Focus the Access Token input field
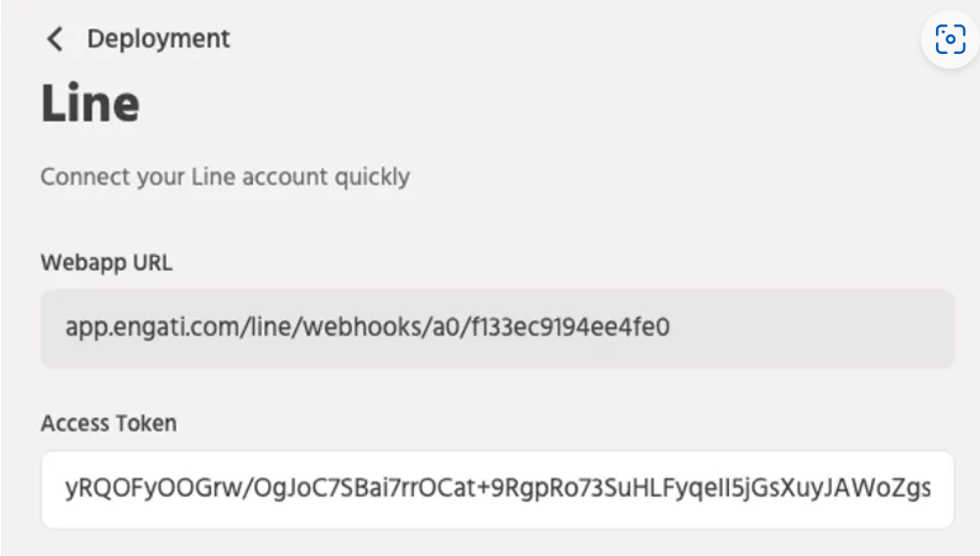The image size is (980, 556). pyautogui.click(x=497, y=488)
